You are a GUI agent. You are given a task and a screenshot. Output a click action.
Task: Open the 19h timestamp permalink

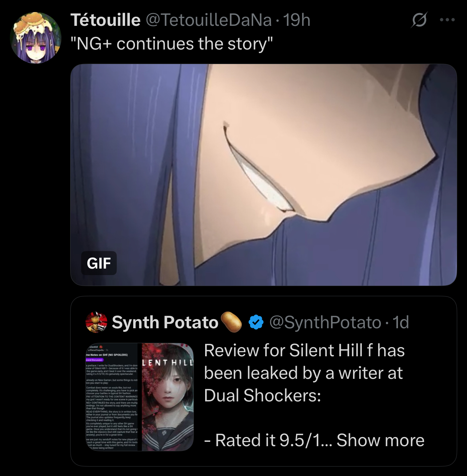[297, 20]
